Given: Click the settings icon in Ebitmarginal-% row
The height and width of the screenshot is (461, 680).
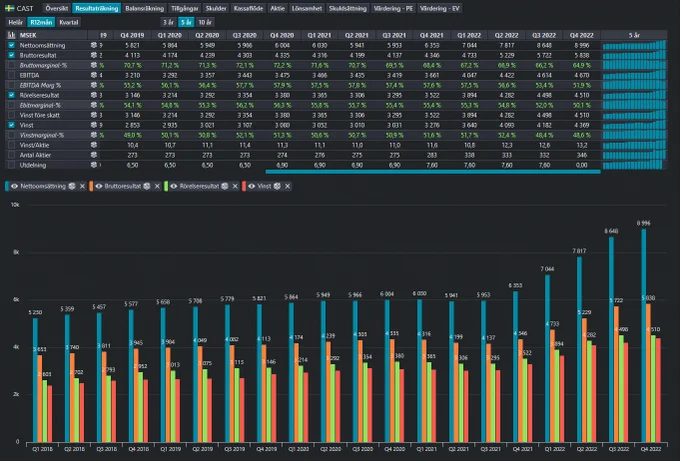Looking at the screenshot, I should [94, 105].
